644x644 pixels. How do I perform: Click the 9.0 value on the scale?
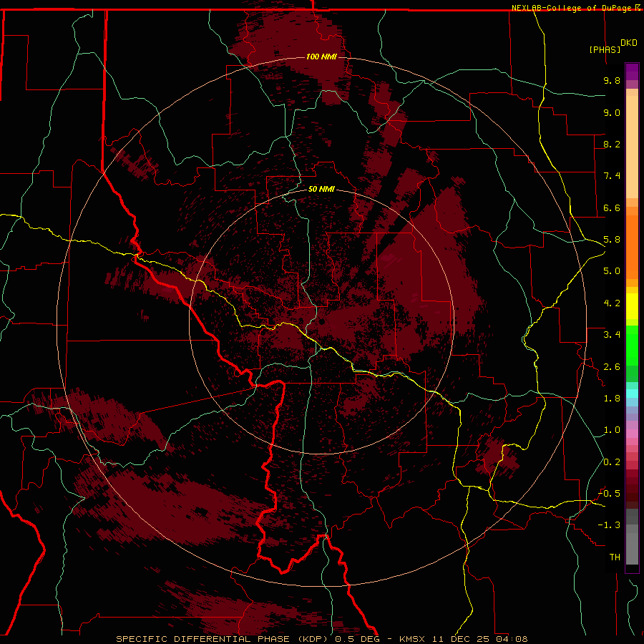coord(612,112)
